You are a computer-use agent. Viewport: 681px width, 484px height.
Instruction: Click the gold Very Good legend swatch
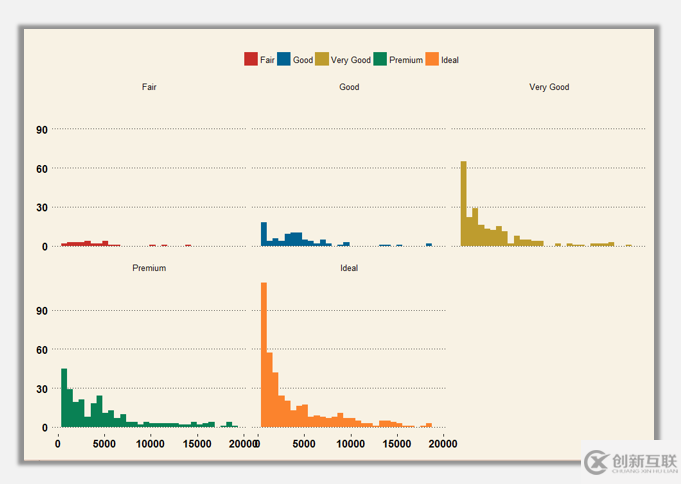[x=322, y=59]
